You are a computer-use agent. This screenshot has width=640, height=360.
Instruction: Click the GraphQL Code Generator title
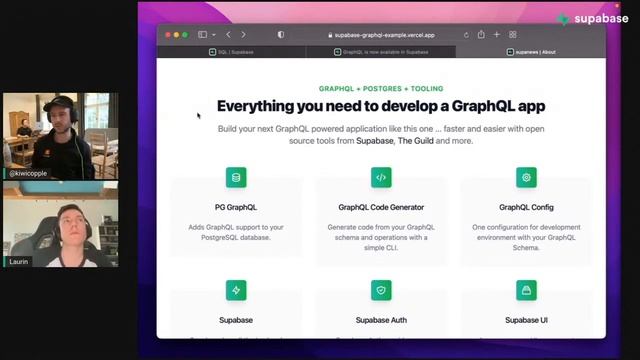click(381, 207)
